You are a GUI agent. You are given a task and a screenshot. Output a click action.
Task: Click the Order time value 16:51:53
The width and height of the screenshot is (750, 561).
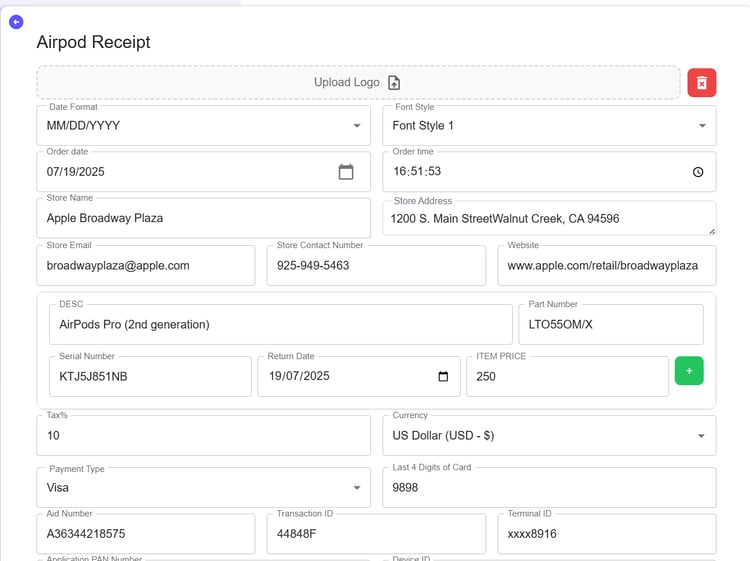417,171
